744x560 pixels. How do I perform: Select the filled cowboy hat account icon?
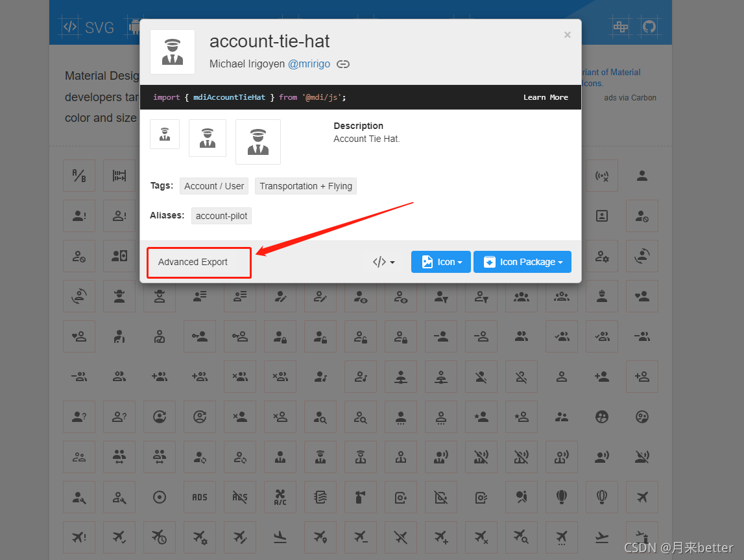tap(119, 296)
